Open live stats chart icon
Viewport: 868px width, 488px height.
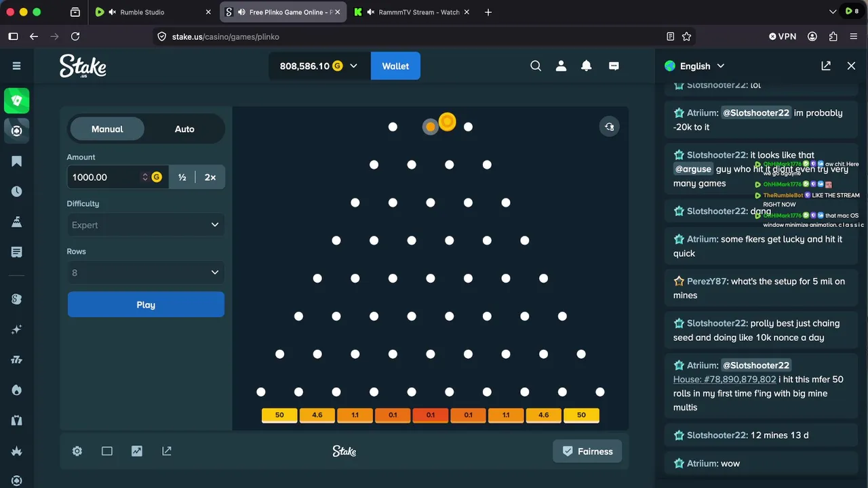137,451
